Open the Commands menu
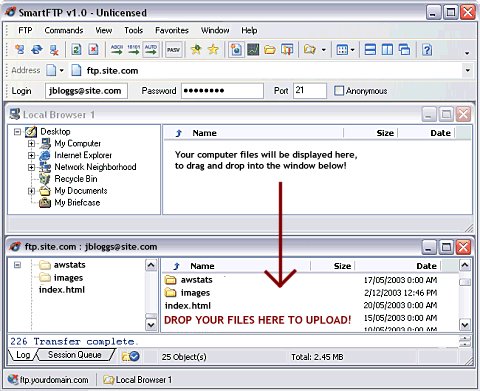Screen dimensions: 480x391 coord(64,30)
